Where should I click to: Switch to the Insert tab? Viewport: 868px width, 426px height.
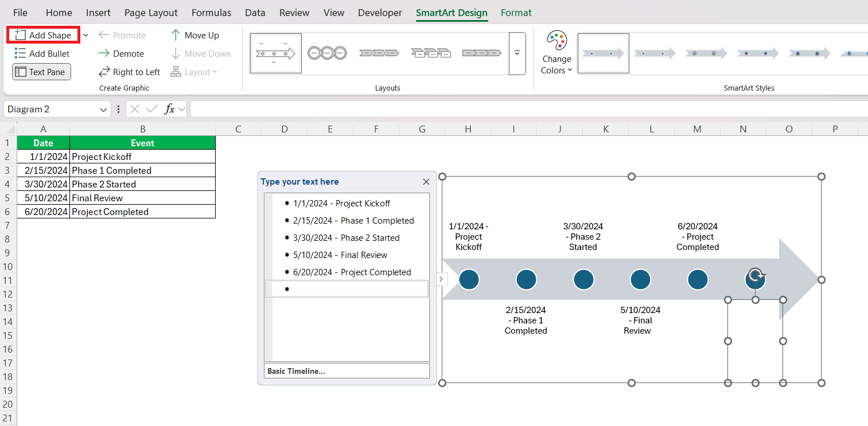tap(98, 13)
